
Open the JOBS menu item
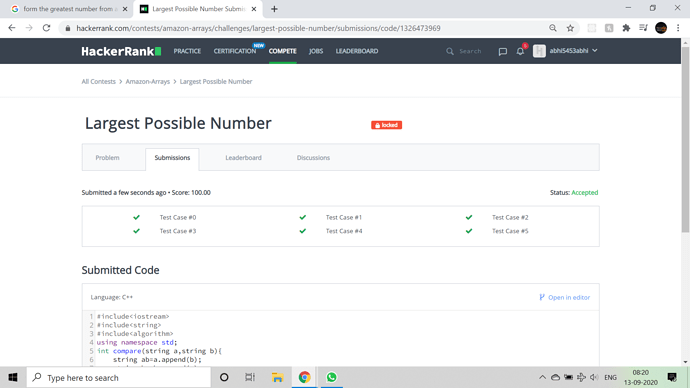coord(316,51)
